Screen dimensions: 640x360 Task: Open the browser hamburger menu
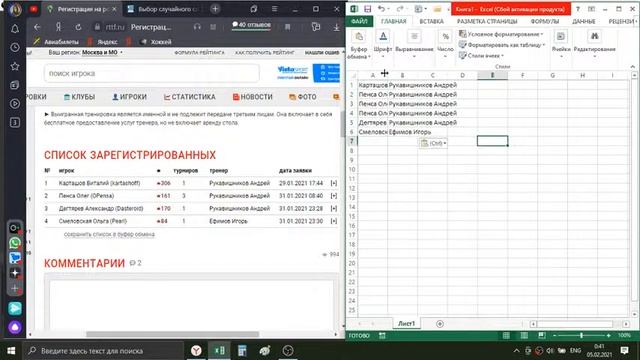click(x=274, y=9)
